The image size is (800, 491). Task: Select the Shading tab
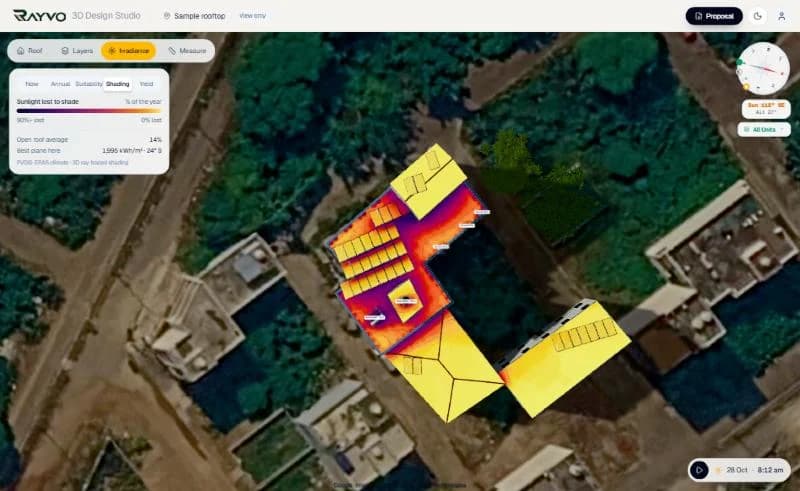118,84
